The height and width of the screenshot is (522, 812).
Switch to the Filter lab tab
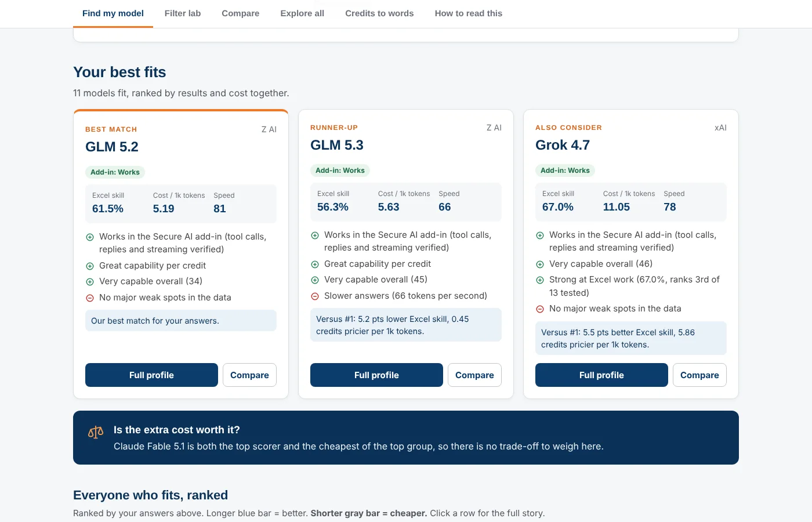click(183, 13)
